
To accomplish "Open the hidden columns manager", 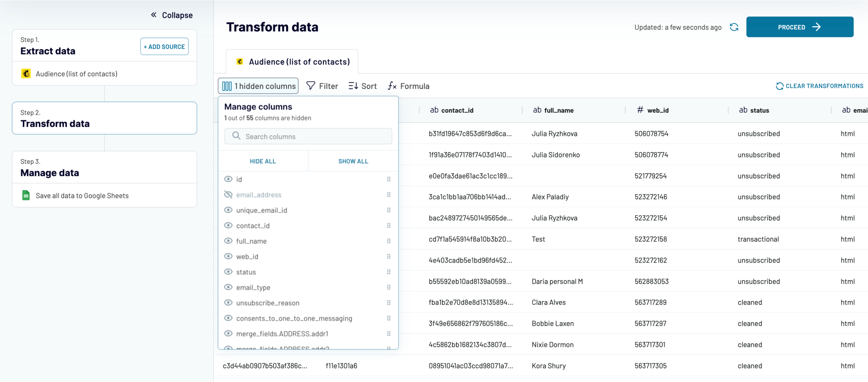I will click(258, 86).
